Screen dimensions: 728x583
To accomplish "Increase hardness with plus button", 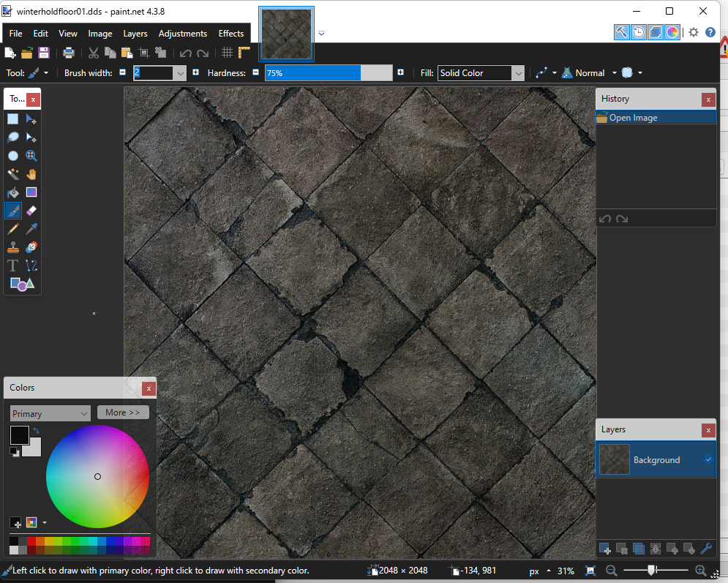I will coord(401,72).
